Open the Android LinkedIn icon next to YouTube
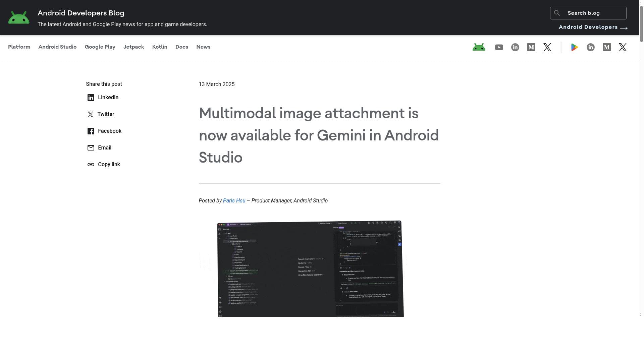This screenshot has height=362, width=644. (515, 47)
